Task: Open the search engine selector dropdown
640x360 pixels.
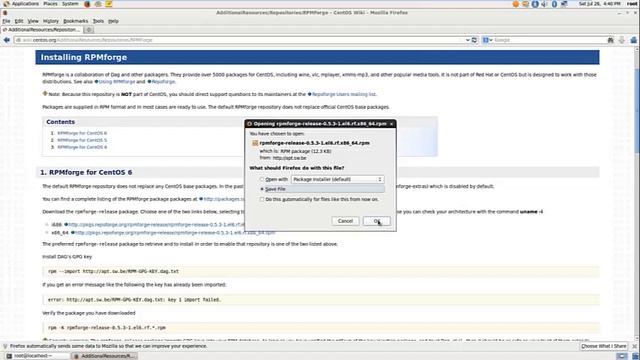Action: tap(487, 40)
